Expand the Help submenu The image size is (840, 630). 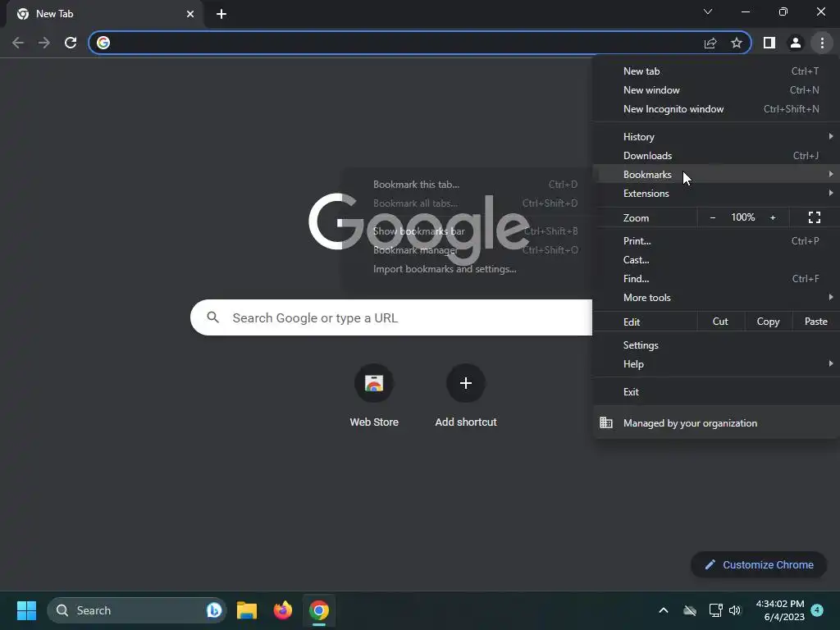tap(716, 364)
